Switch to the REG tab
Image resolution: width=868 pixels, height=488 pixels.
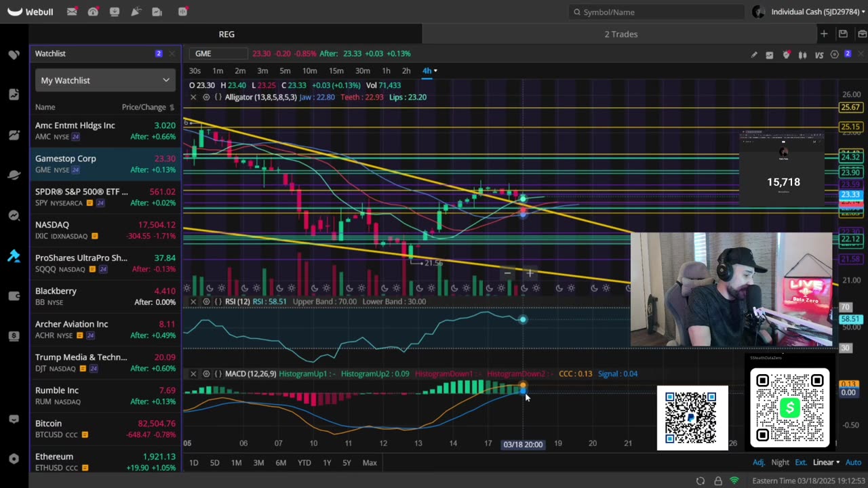pos(226,34)
